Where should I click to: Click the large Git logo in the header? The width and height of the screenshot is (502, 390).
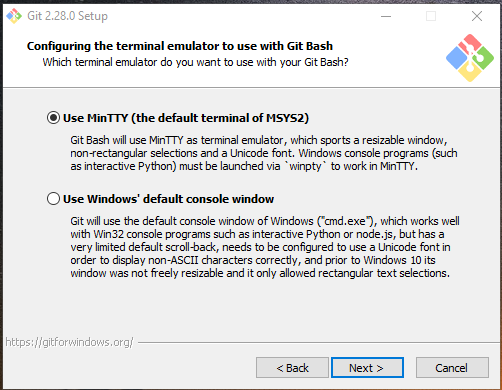(x=470, y=58)
